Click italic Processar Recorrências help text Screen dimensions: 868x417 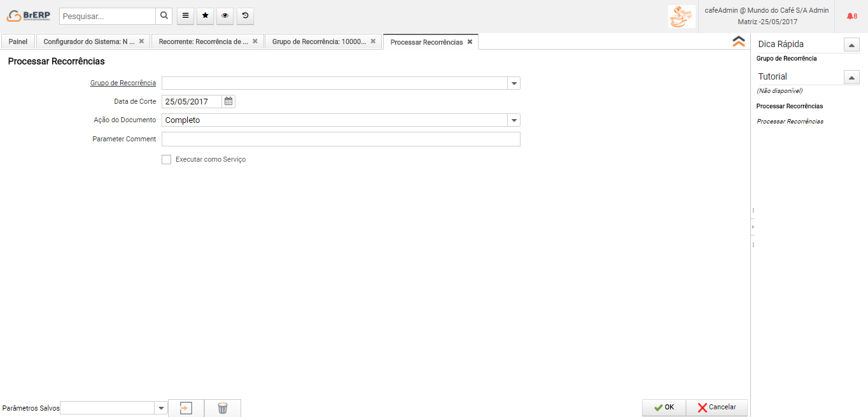pyautogui.click(x=790, y=122)
